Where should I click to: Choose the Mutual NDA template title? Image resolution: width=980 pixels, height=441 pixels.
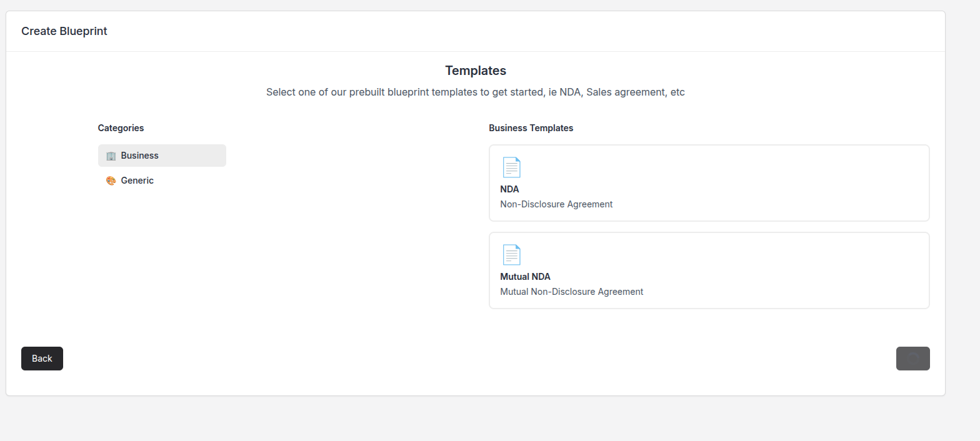(x=525, y=277)
